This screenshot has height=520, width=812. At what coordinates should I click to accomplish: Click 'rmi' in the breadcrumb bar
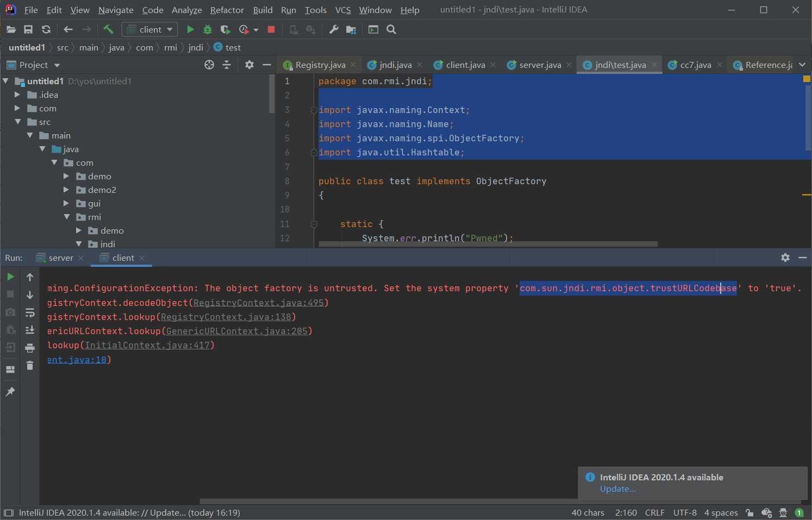click(171, 47)
